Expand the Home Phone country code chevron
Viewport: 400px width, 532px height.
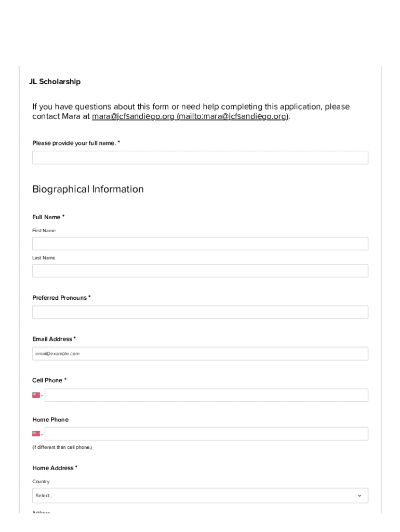43,434
